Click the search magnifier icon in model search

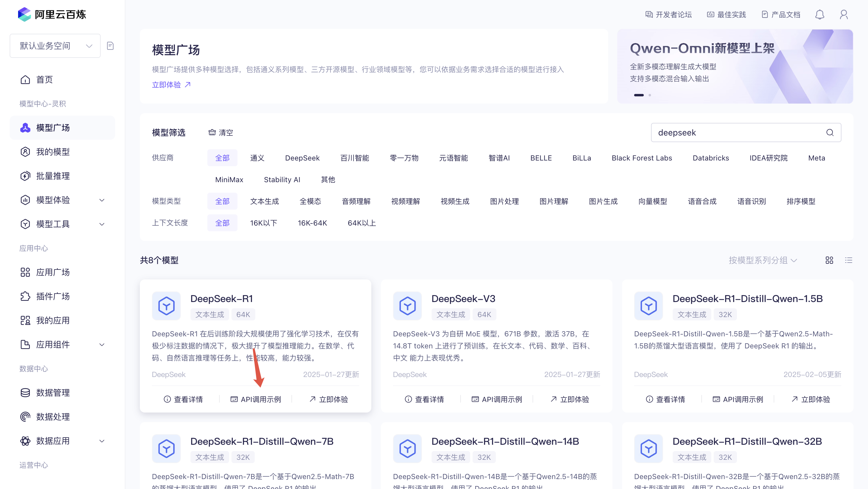pos(830,132)
